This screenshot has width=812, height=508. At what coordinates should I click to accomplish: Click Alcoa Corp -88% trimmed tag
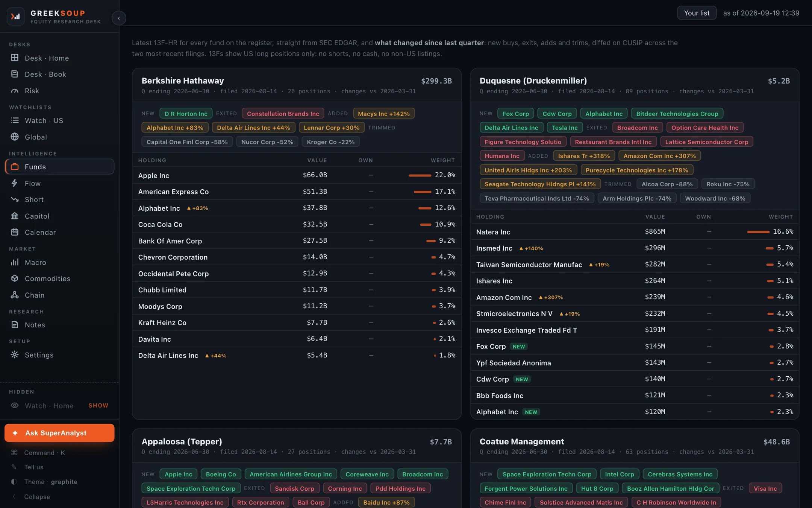[667, 184]
